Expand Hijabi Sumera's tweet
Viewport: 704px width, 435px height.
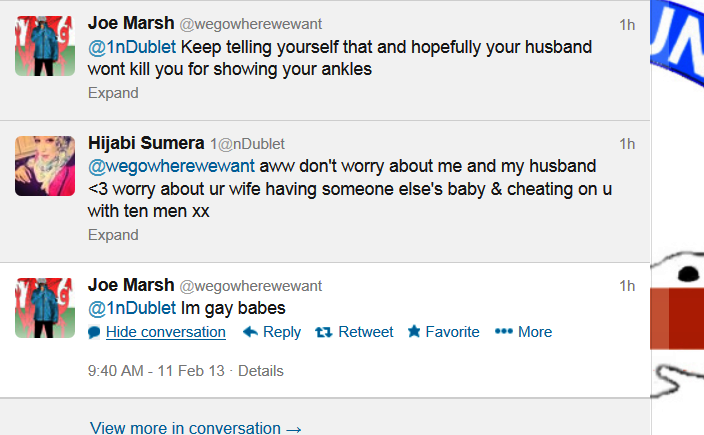click(x=113, y=235)
